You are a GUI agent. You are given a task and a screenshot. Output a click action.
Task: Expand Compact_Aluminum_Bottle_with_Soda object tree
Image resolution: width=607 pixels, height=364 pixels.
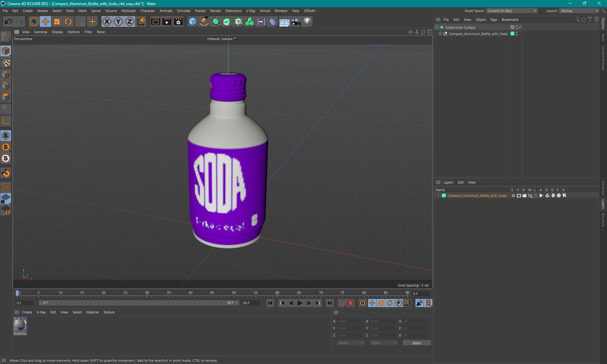[x=440, y=34]
